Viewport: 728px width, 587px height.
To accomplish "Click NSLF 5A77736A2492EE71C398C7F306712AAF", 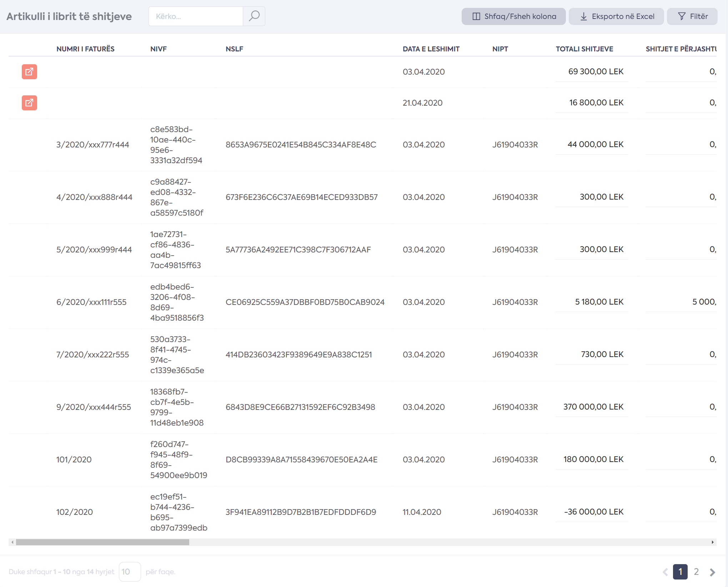I will pos(298,250).
